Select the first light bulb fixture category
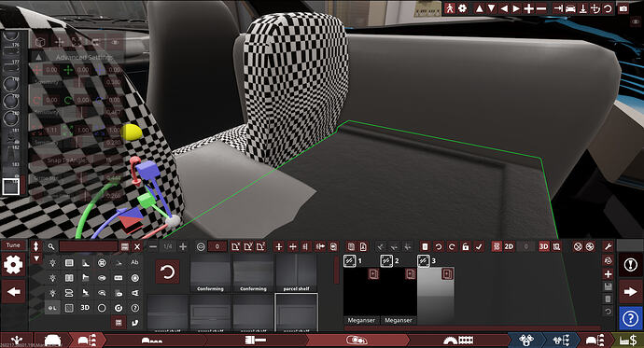The height and width of the screenshot is (348, 644). [x=52, y=262]
